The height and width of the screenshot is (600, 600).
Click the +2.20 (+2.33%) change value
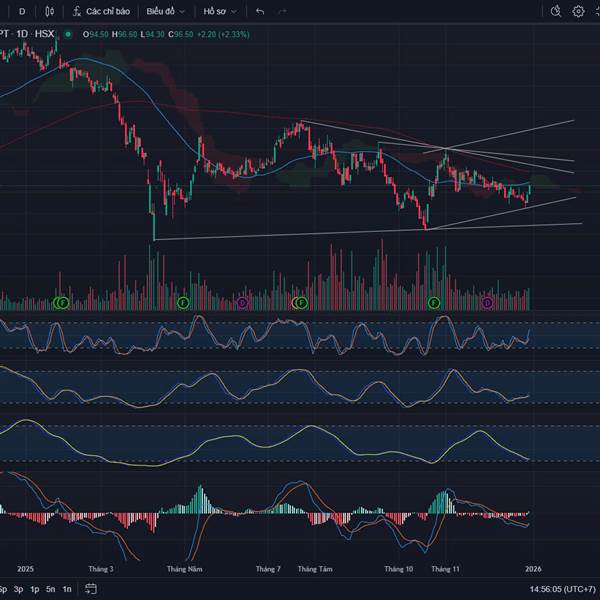pos(223,34)
